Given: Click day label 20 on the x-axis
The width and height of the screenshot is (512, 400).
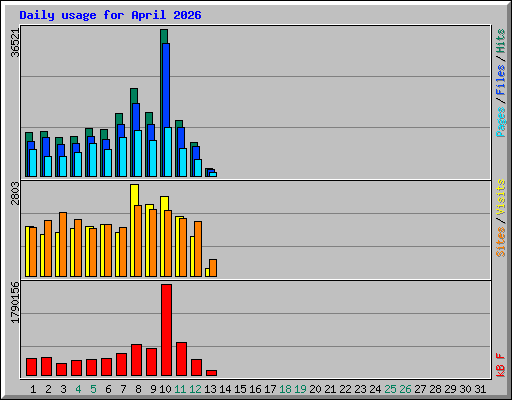Looking at the screenshot, I should 315,389.
